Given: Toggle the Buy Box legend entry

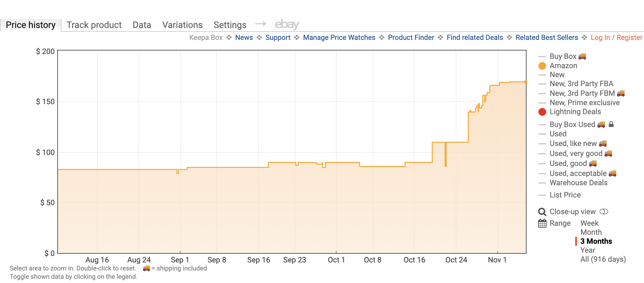Looking at the screenshot, I should click(x=563, y=56).
